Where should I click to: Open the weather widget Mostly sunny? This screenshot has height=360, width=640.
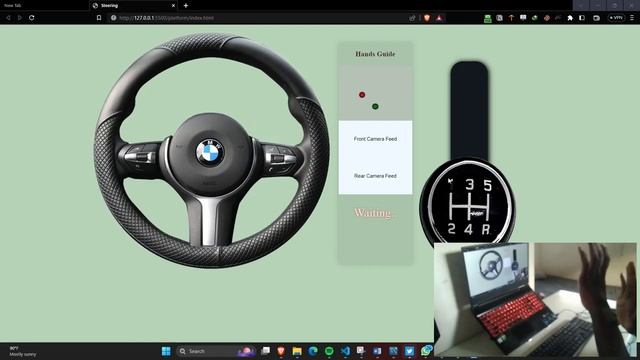(23, 351)
